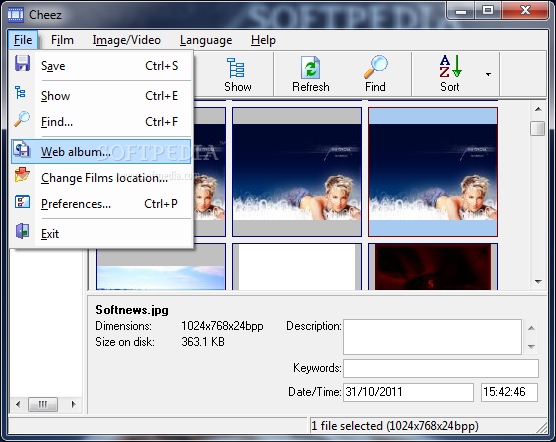The image size is (556, 442).
Task: Select the Web album... menu entry
Action: (101, 152)
